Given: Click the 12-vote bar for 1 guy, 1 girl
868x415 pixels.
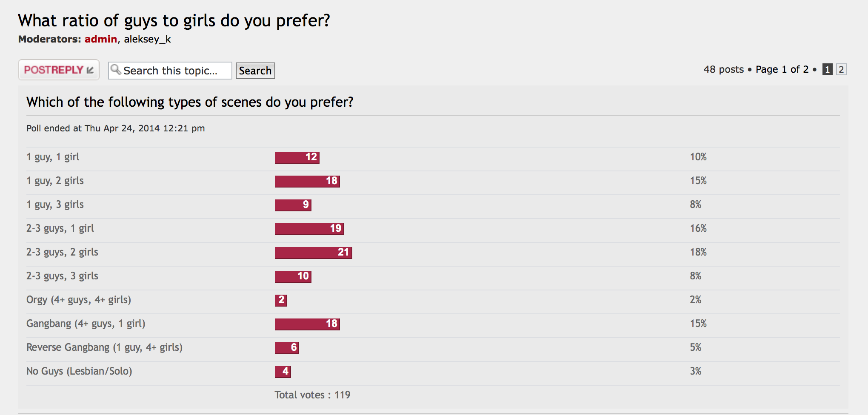Looking at the screenshot, I should (x=297, y=157).
